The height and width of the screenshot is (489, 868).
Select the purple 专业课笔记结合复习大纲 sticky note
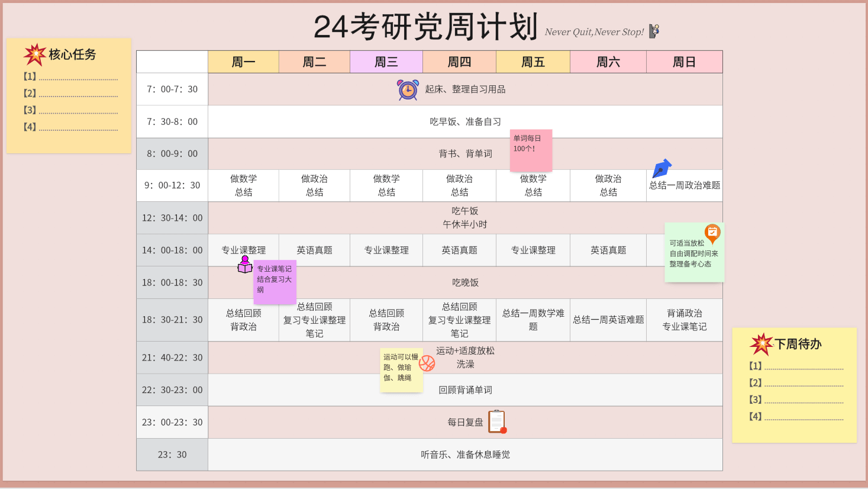tap(275, 282)
